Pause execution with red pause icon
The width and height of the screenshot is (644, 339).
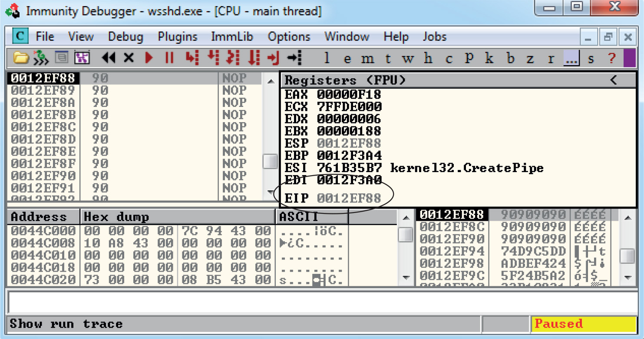click(x=169, y=58)
